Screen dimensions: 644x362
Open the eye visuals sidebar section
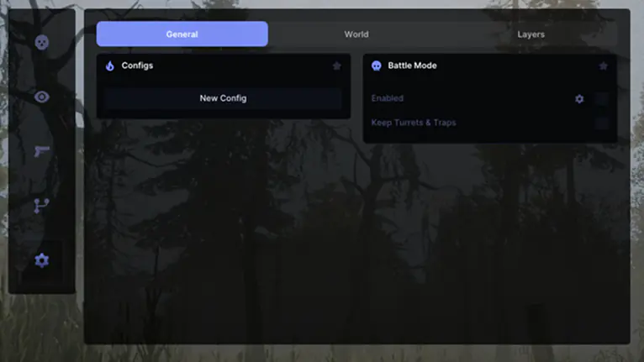[41, 97]
